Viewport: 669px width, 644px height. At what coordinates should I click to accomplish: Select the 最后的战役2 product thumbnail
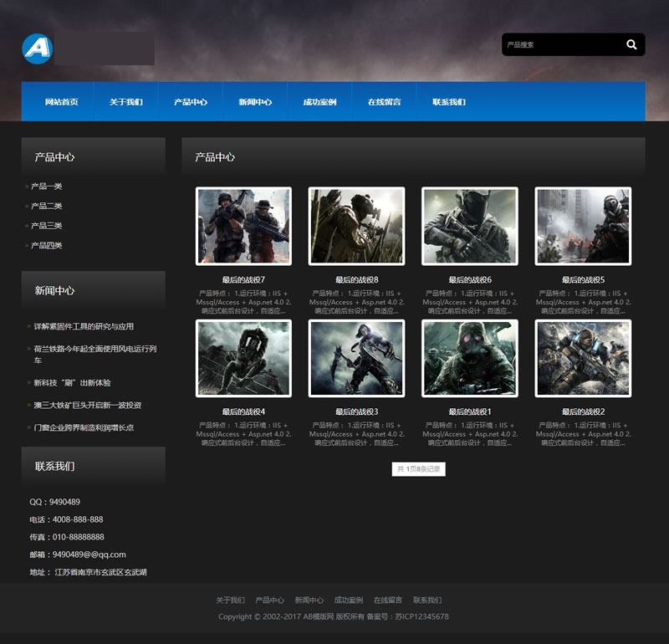tap(583, 358)
